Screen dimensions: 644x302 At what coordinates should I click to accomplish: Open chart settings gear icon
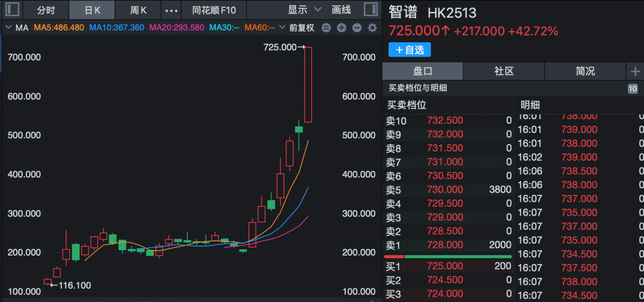[x=372, y=28]
